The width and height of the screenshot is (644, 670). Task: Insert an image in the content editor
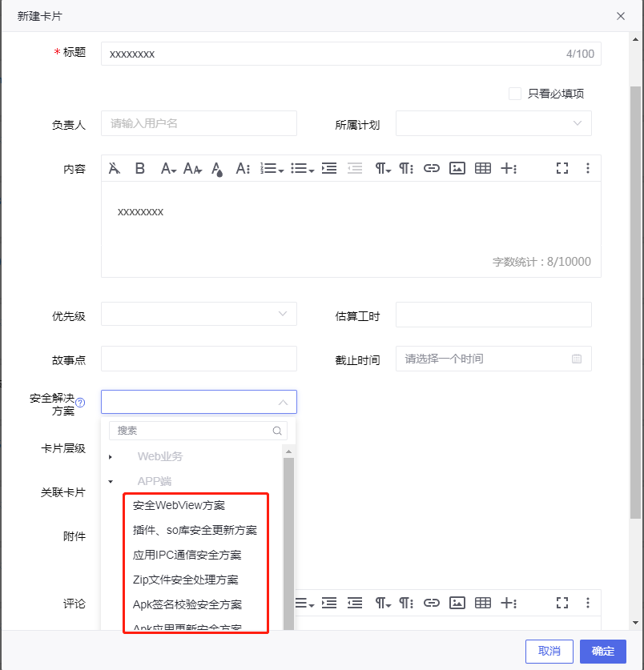(457, 168)
